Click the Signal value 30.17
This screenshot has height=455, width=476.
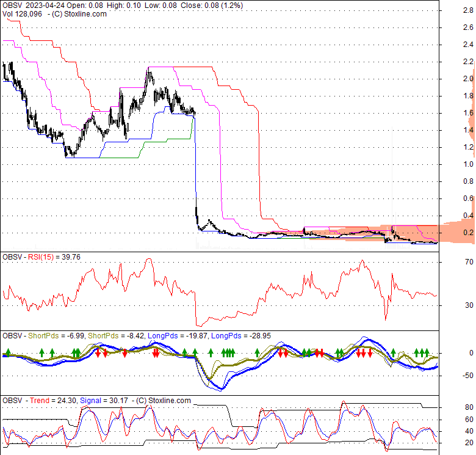pyautogui.click(x=118, y=400)
